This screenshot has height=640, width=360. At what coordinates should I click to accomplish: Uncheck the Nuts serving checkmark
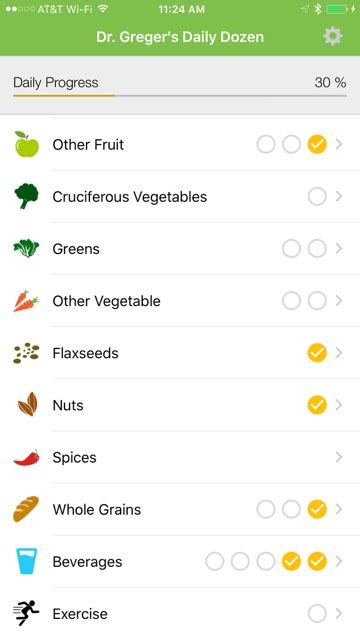(x=317, y=405)
